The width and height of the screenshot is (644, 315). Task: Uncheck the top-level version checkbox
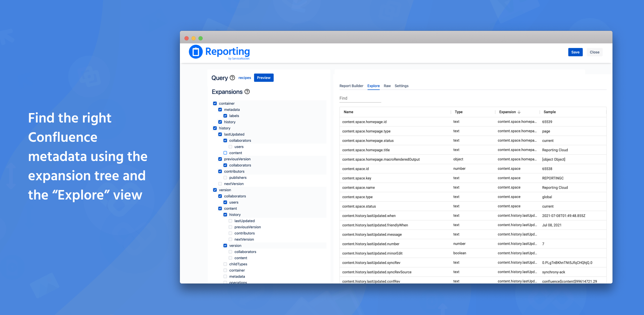pos(215,190)
